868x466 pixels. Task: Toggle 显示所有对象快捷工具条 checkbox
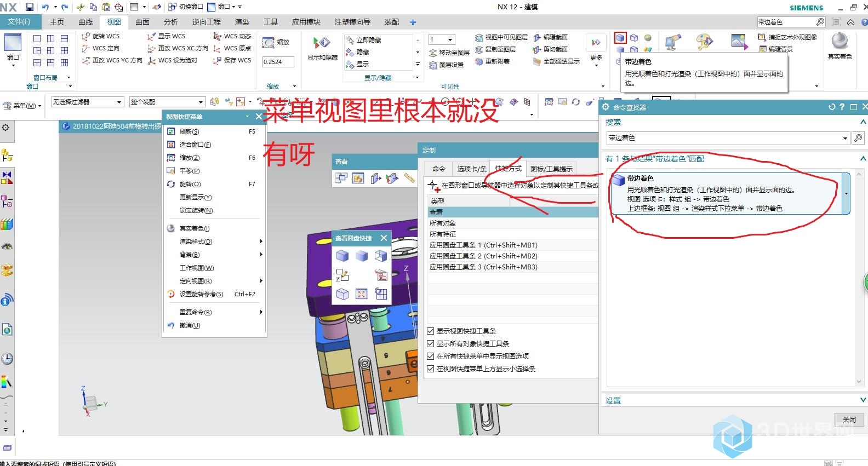click(431, 343)
